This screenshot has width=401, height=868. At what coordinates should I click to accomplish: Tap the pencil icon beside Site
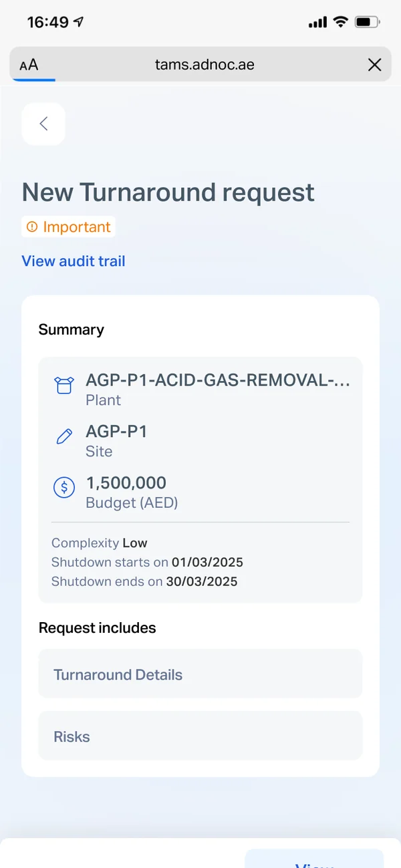coord(64,437)
